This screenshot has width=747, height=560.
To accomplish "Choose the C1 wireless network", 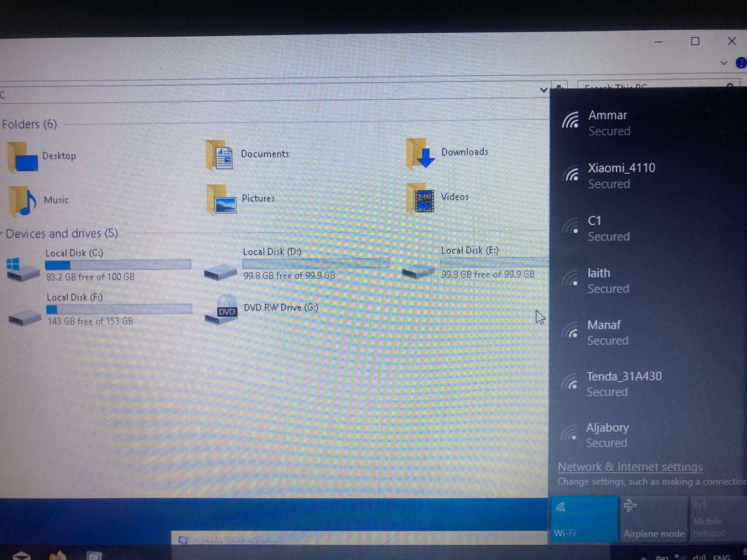I will click(648, 228).
